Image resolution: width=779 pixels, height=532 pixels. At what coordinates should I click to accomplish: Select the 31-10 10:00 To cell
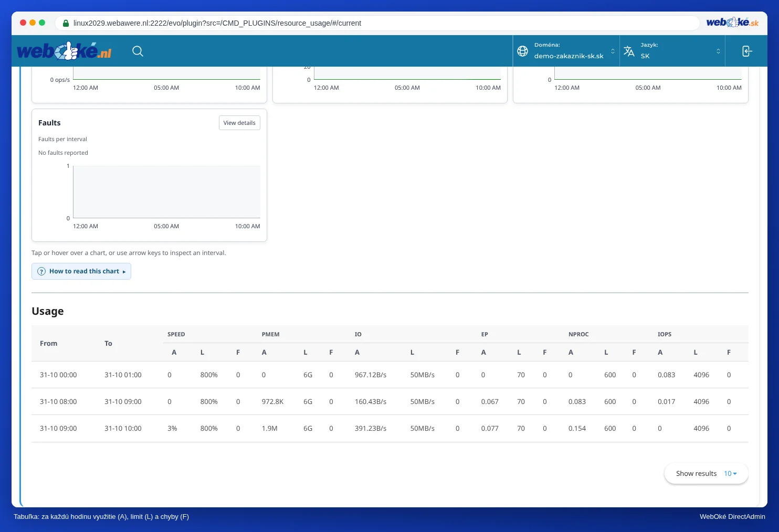[x=123, y=428]
